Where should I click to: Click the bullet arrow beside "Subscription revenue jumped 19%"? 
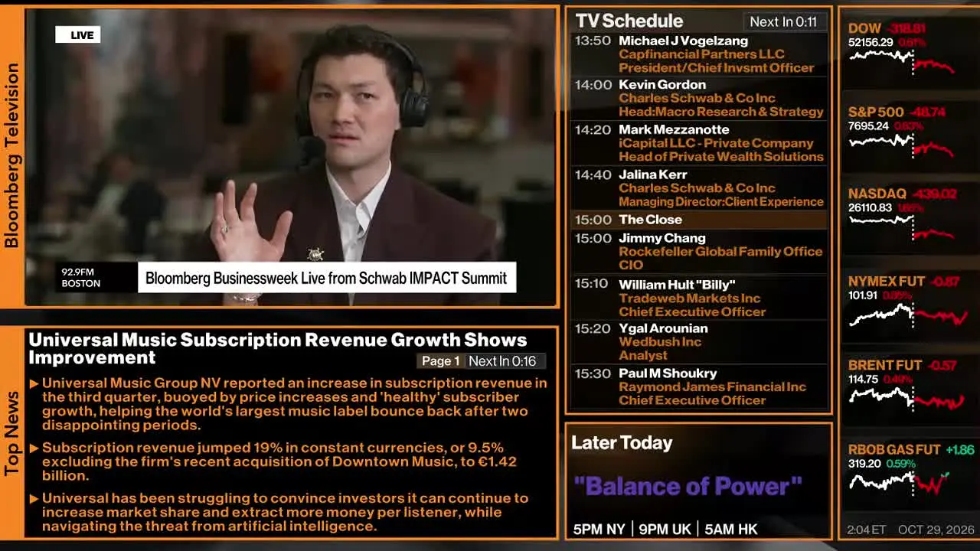pos(34,448)
